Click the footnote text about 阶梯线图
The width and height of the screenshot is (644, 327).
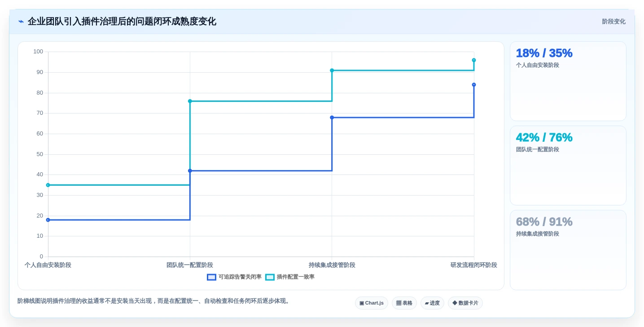coord(154,301)
